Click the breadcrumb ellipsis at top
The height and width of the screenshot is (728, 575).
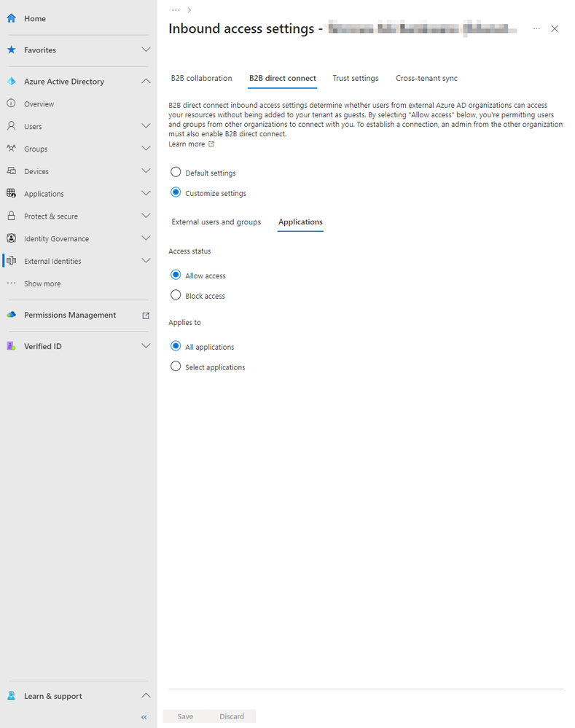[x=176, y=9]
